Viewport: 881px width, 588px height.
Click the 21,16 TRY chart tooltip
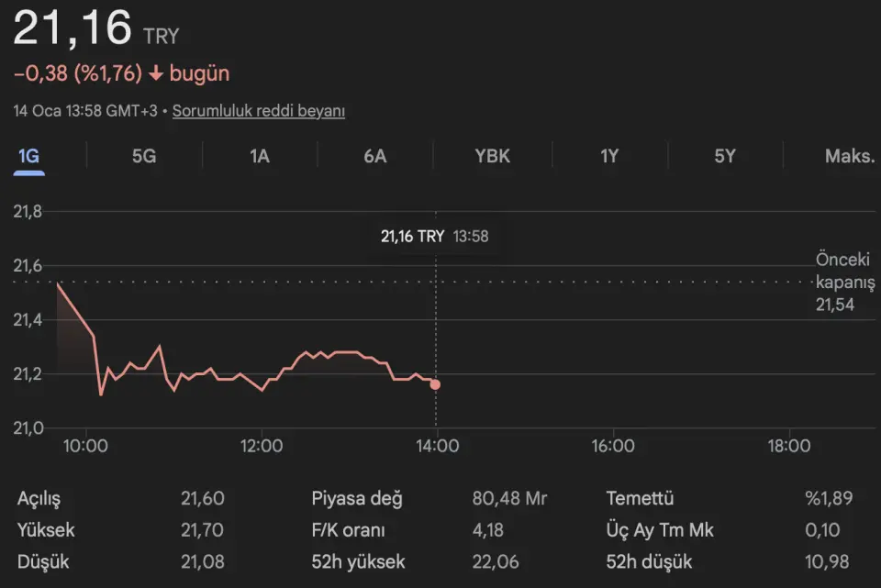pyautogui.click(x=435, y=236)
